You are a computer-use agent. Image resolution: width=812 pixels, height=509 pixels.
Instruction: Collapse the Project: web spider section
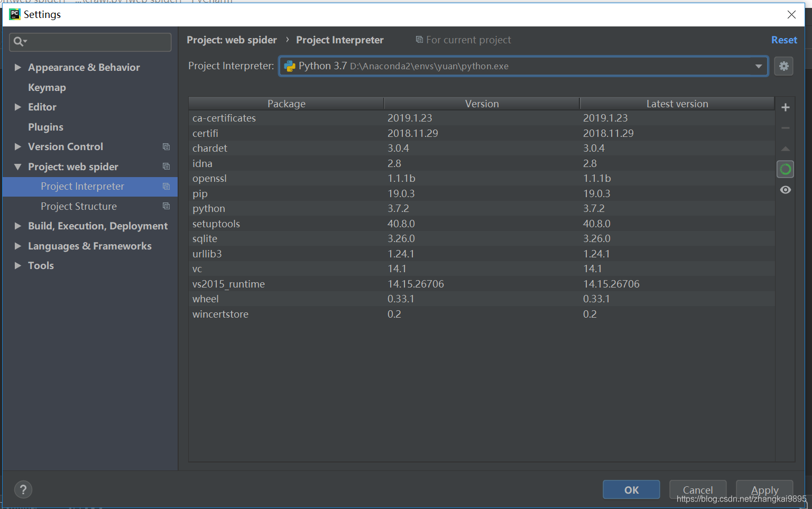17,166
